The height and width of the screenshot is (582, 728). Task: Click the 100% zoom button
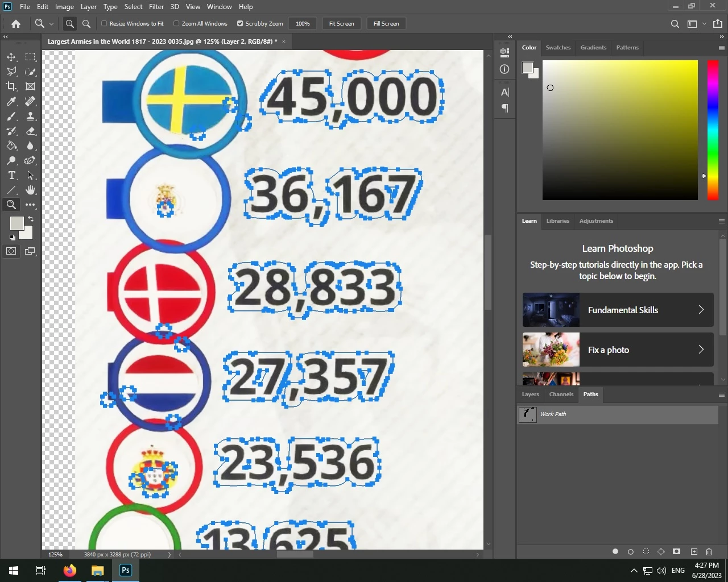pyautogui.click(x=303, y=24)
